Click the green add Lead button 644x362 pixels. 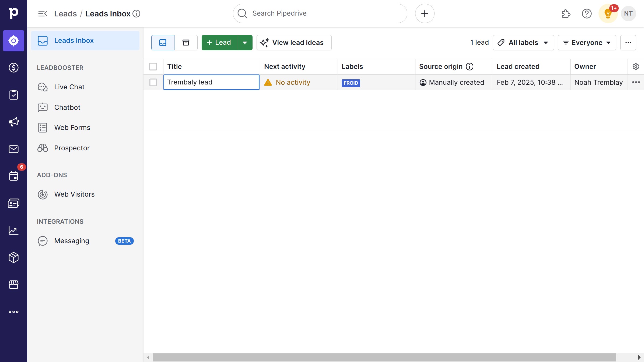pos(219,42)
